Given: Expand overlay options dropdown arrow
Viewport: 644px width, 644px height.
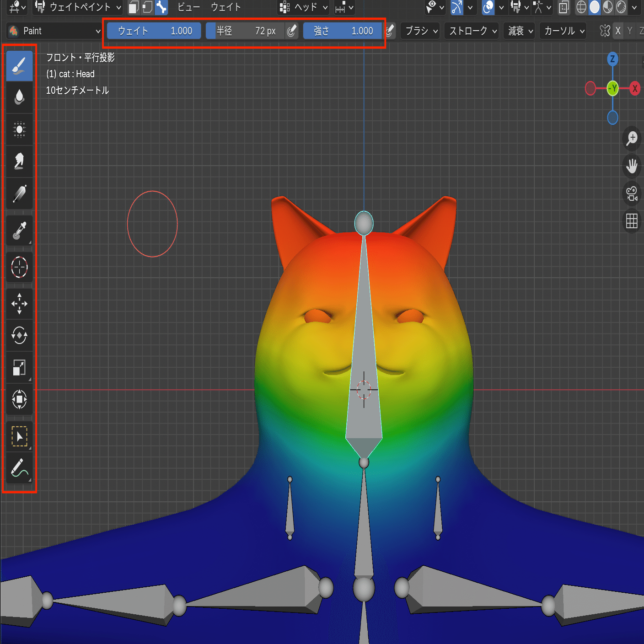Looking at the screenshot, I should pyautogui.click(x=501, y=7).
